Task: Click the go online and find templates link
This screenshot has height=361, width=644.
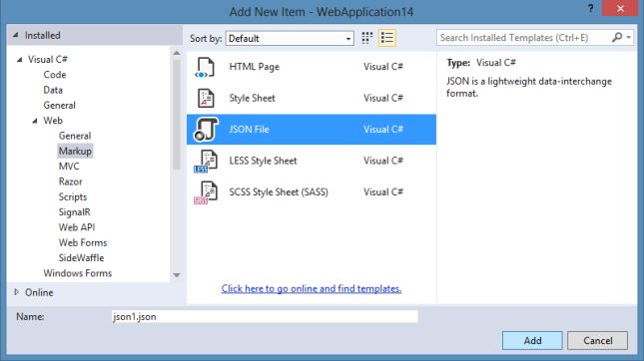Action: click(312, 289)
